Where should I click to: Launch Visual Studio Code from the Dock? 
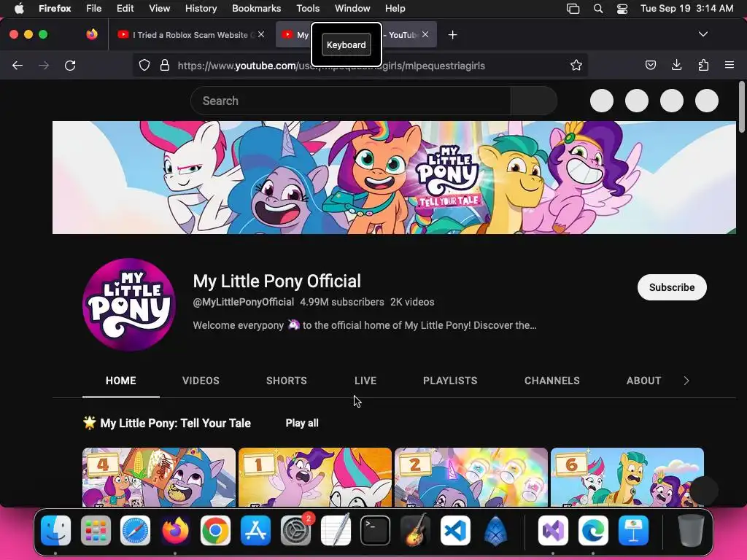pyautogui.click(x=455, y=531)
